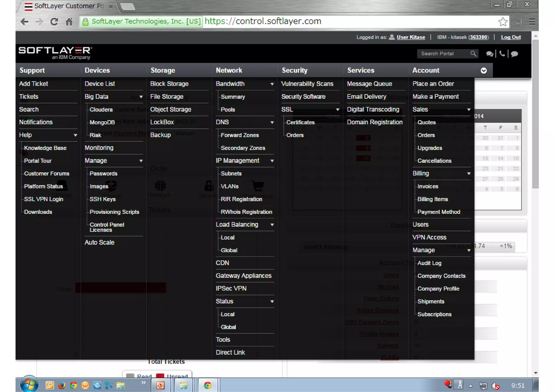
Task: Open Block Storage menu item
Action: 169,84
